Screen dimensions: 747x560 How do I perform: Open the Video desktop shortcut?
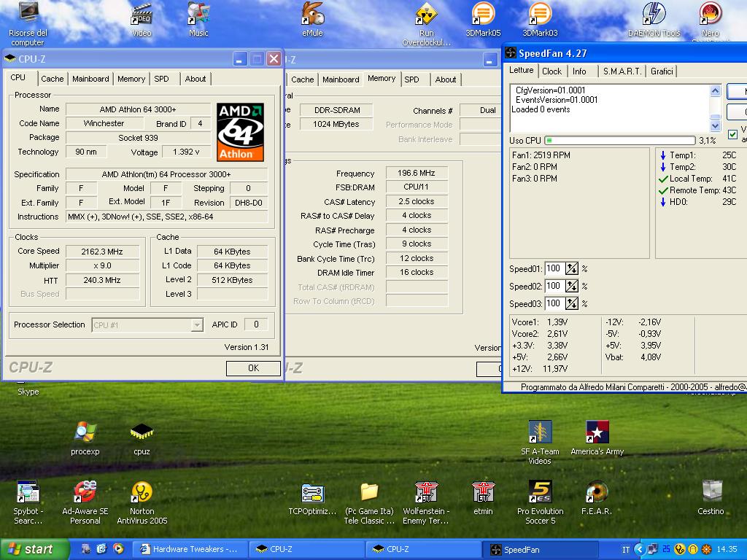point(142,20)
